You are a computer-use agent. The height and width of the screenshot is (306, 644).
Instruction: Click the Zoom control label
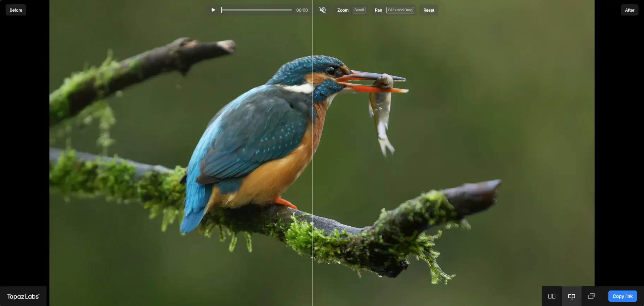point(342,10)
